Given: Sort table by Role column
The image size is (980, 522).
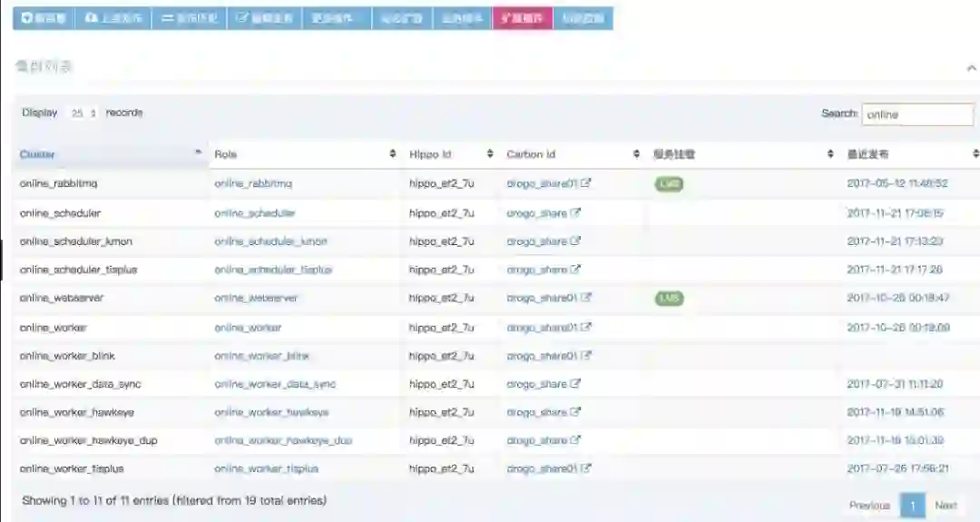Looking at the screenshot, I should coord(305,154).
